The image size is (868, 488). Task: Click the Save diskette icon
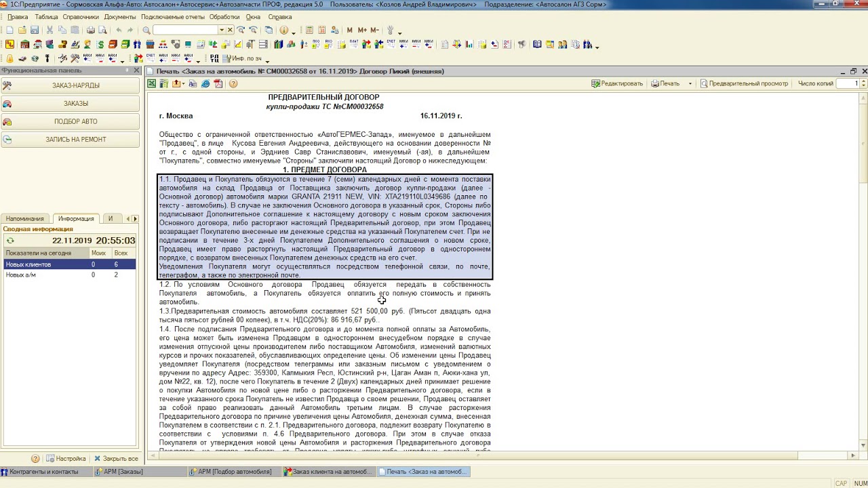(35, 30)
